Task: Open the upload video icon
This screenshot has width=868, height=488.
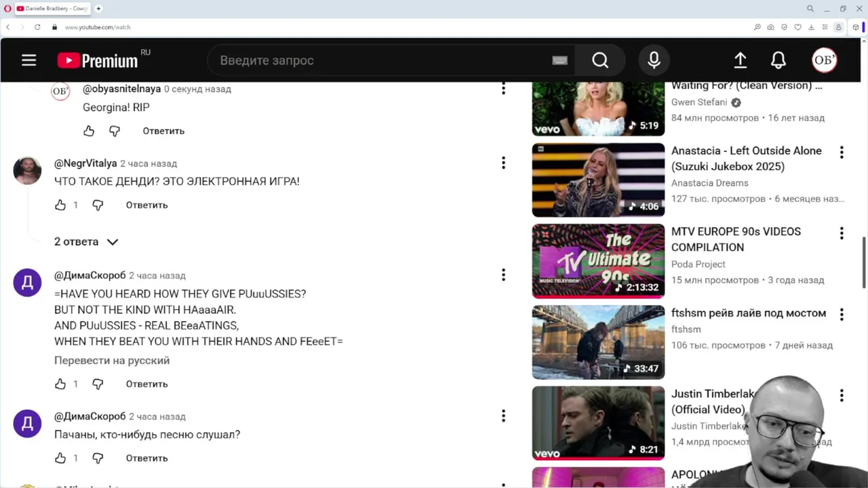Action: tap(741, 60)
